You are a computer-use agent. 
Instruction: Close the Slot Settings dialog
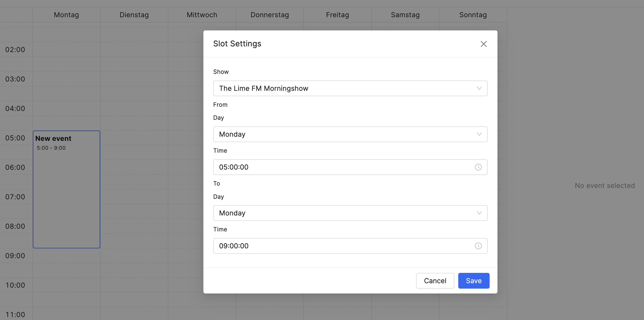pyautogui.click(x=483, y=44)
